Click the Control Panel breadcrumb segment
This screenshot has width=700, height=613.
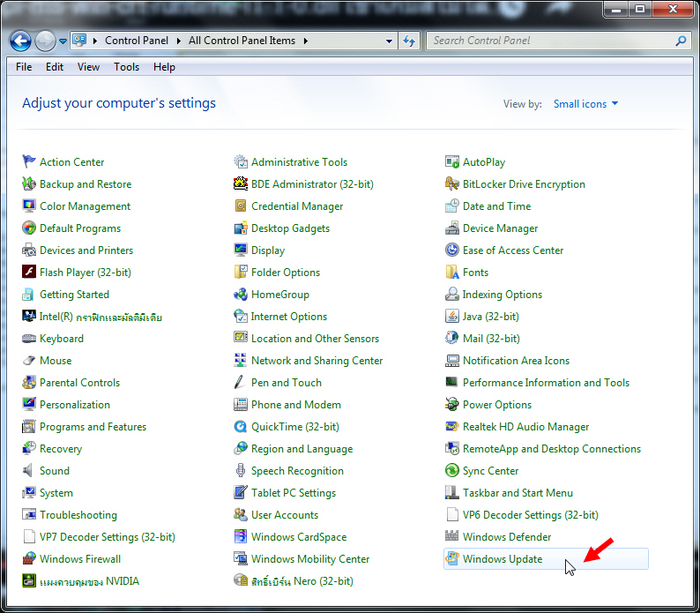click(137, 41)
